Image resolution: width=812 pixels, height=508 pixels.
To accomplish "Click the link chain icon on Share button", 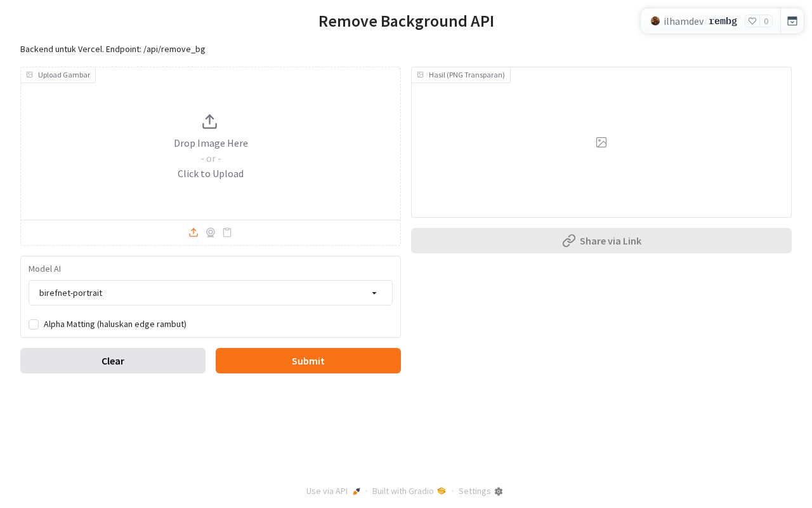I will coord(569,241).
